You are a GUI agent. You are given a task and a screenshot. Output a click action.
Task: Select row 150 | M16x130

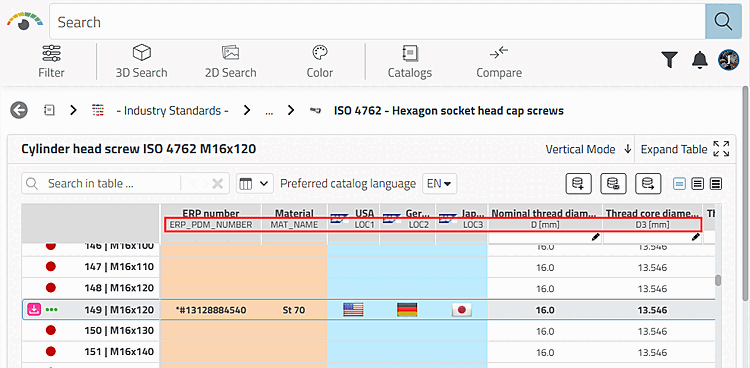coord(120,331)
